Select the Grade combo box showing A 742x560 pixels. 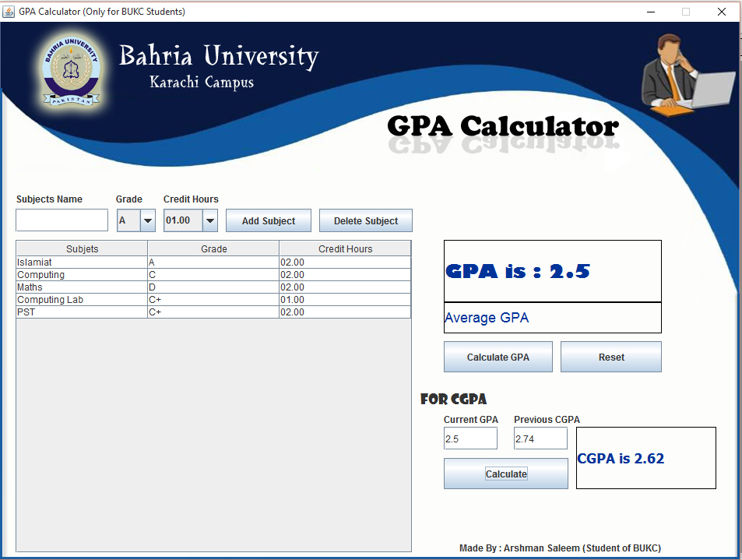click(x=136, y=220)
